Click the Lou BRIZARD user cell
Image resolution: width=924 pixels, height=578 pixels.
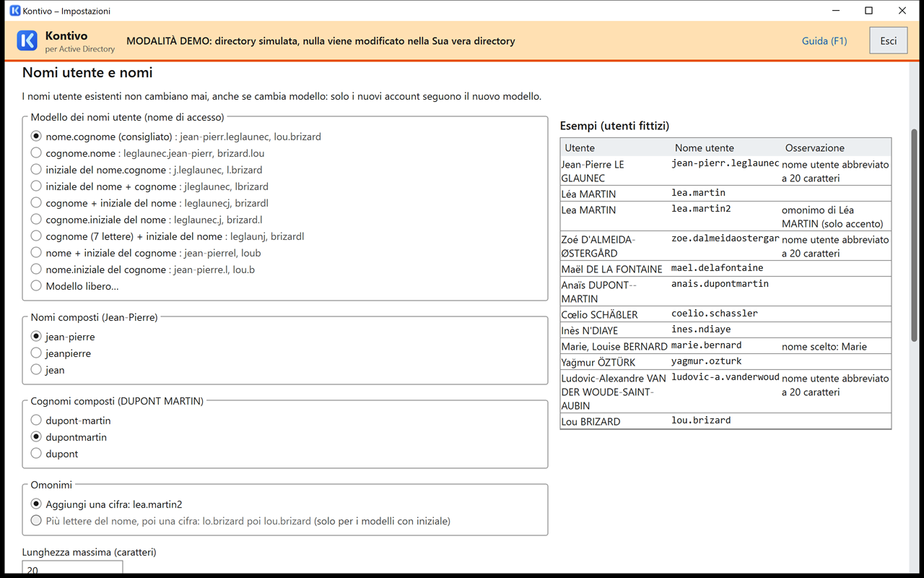[616, 421]
